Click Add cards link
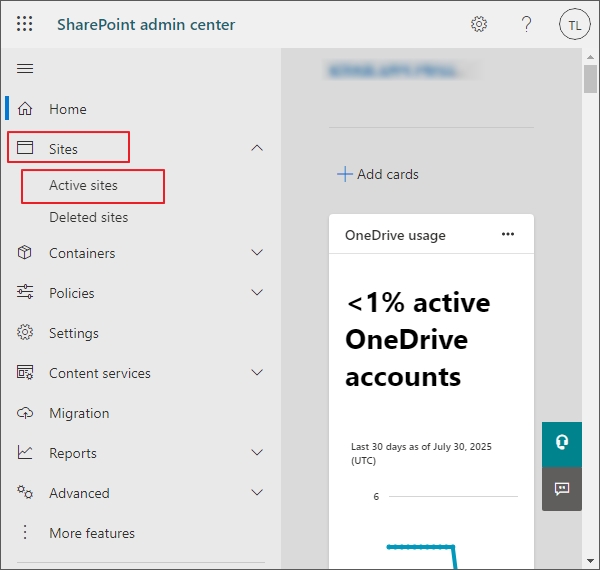The width and height of the screenshot is (600, 570). tap(388, 174)
